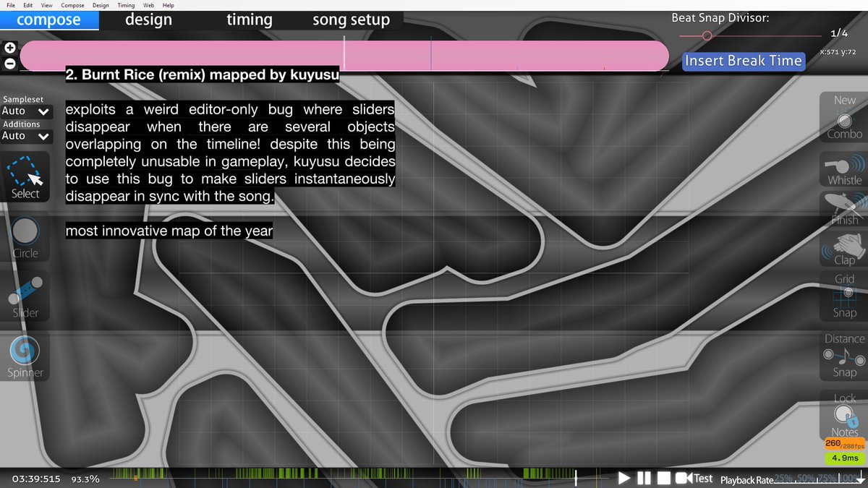Launch Test mode with the camera icon

click(694, 478)
